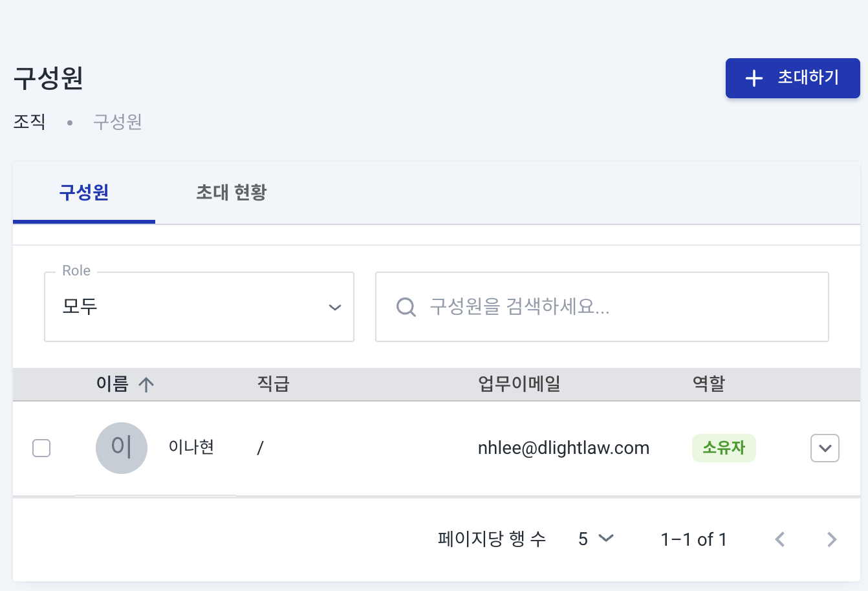Select the 이나현 row checkbox

(41, 447)
